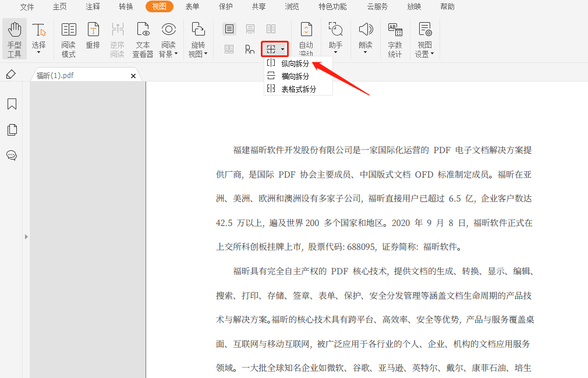Open the page thumbnails panel icon

[x=12, y=130]
